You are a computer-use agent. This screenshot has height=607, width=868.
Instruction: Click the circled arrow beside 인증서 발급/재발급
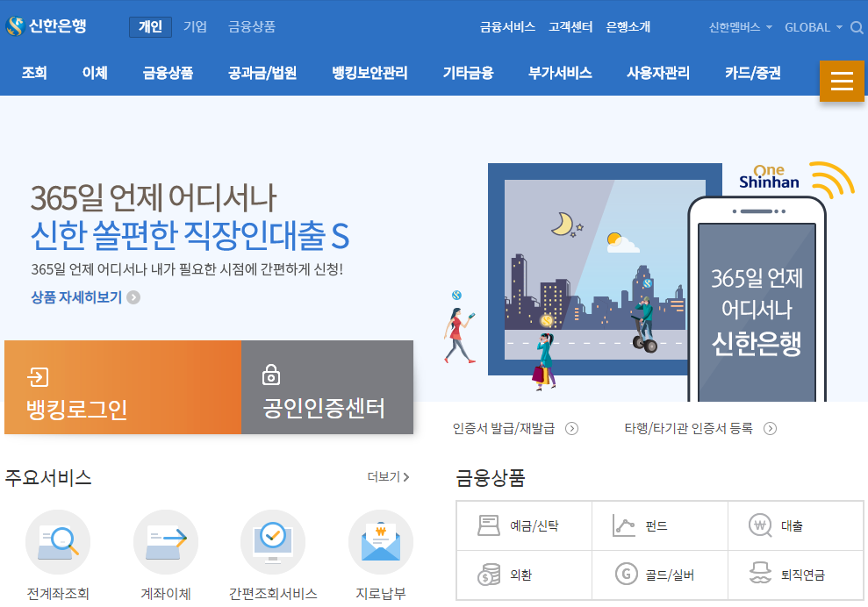click(x=572, y=429)
